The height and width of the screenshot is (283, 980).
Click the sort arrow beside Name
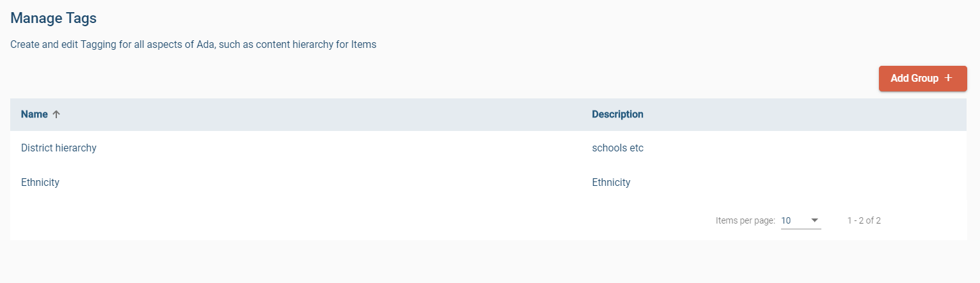[56, 114]
